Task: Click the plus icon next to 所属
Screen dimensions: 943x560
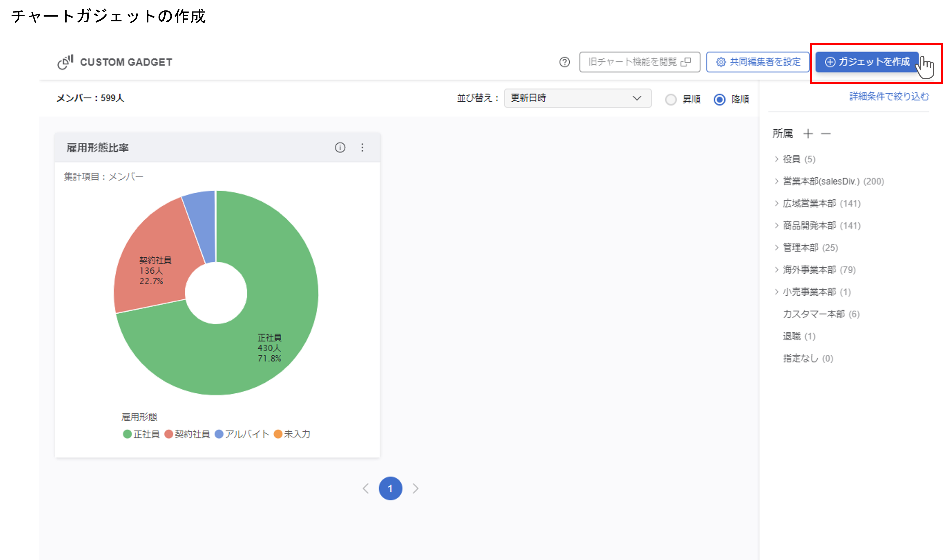Action: pyautogui.click(x=808, y=134)
